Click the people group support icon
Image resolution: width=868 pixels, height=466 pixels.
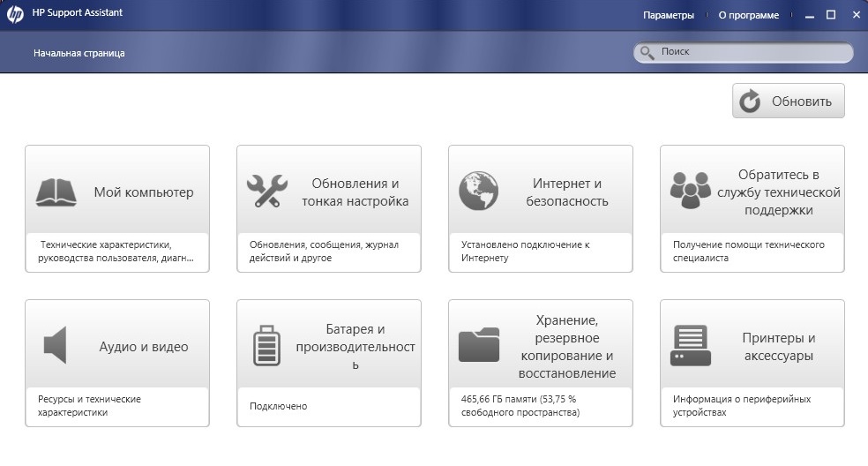690,192
